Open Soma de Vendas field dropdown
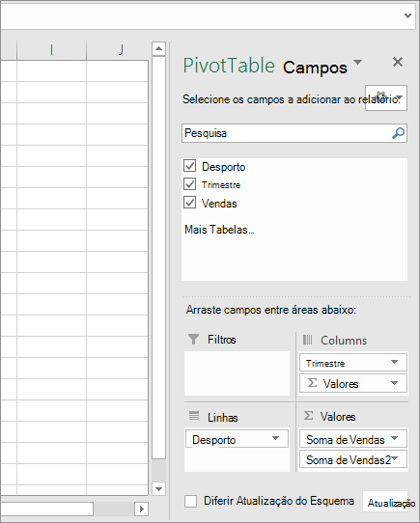This screenshot has width=420, height=523. tap(394, 438)
